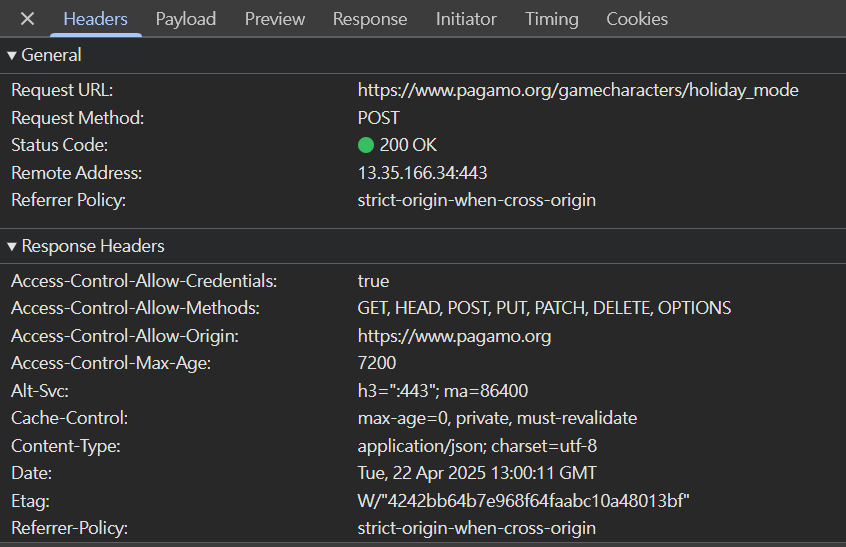Click the Request Method label
The width and height of the screenshot is (846, 547).
tap(77, 118)
